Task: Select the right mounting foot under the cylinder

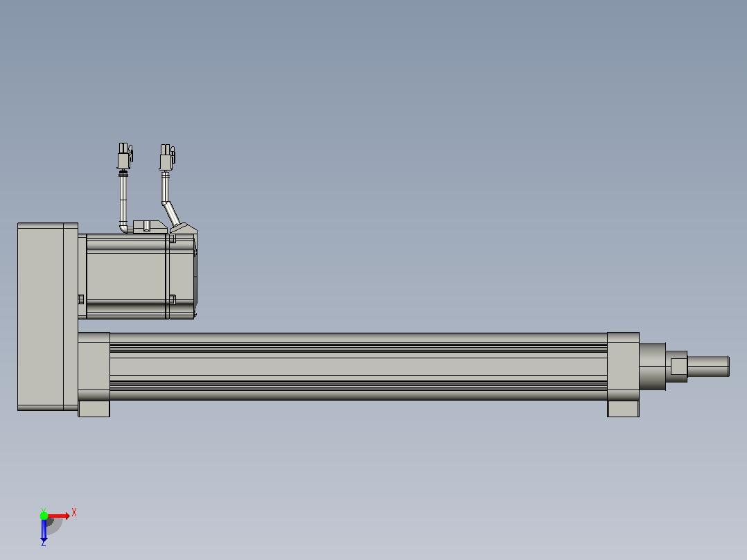Action: (x=623, y=408)
